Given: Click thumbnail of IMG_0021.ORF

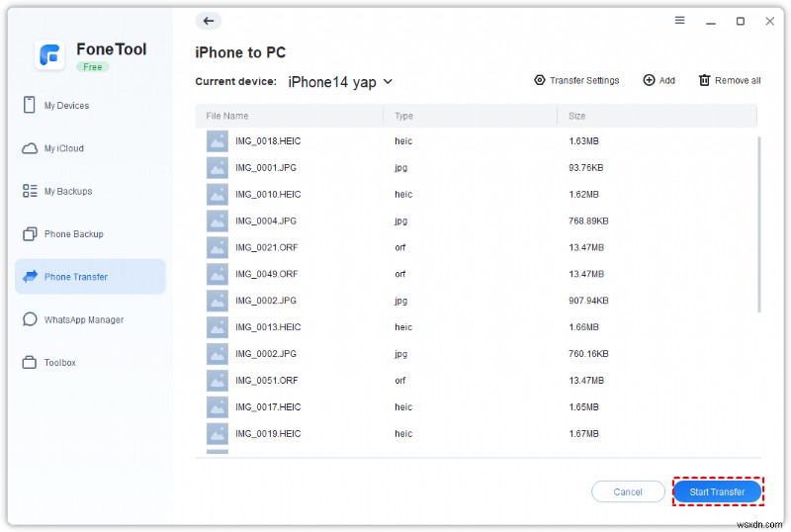Looking at the screenshot, I should (218, 247).
